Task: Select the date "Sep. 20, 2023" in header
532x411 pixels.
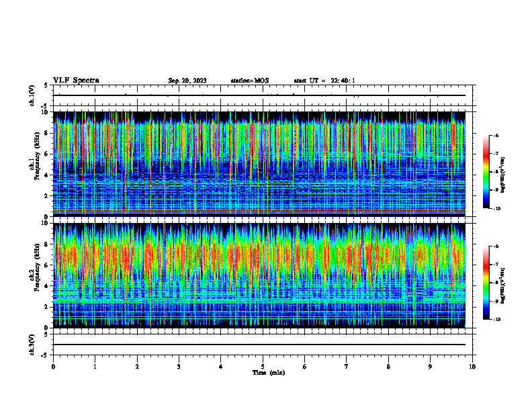Action: coord(187,81)
